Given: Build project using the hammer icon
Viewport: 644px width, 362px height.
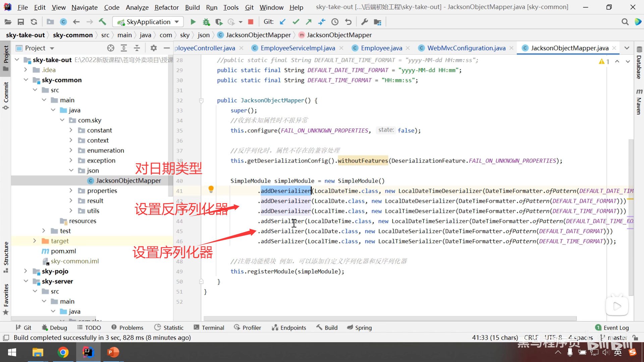Looking at the screenshot, I should tap(102, 22).
